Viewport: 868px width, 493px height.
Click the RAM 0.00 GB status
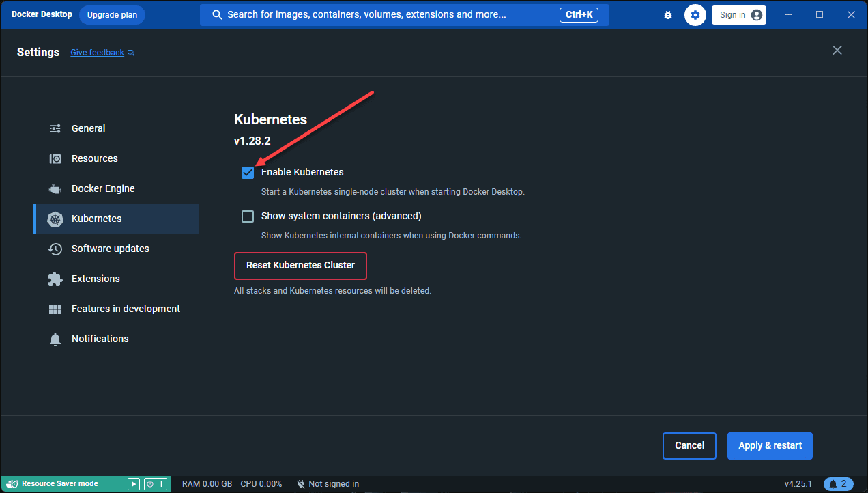(x=207, y=484)
